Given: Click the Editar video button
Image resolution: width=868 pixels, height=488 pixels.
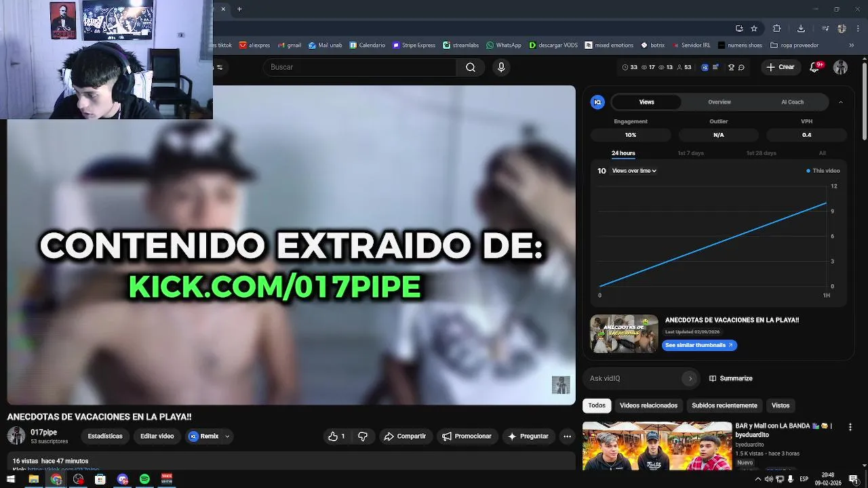Looking at the screenshot, I should 157,436.
